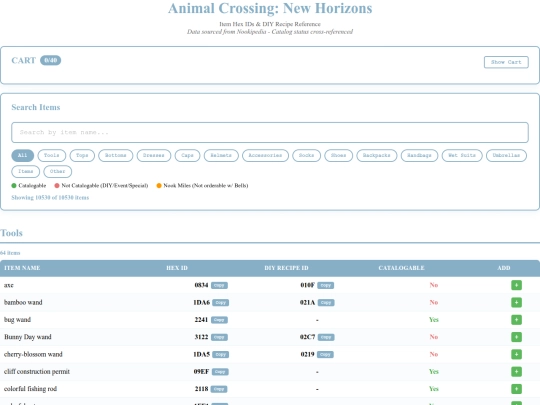Click the ADD column header

(503, 268)
